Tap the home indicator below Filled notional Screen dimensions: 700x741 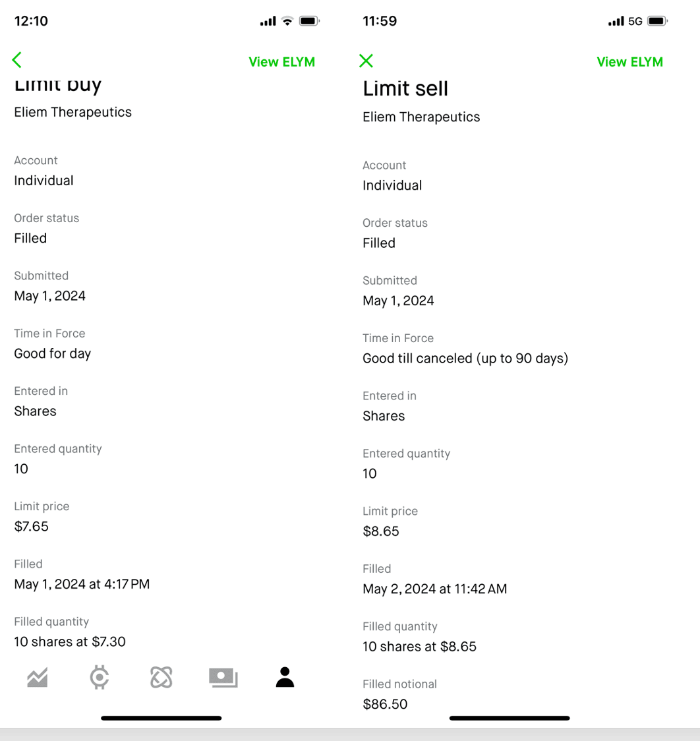tap(510, 718)
